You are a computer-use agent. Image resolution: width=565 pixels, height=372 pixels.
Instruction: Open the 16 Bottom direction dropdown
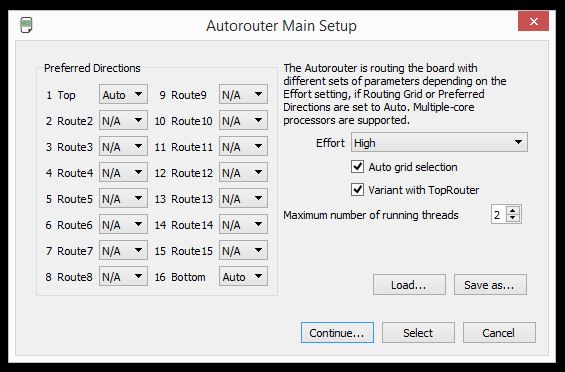(243, 276)
